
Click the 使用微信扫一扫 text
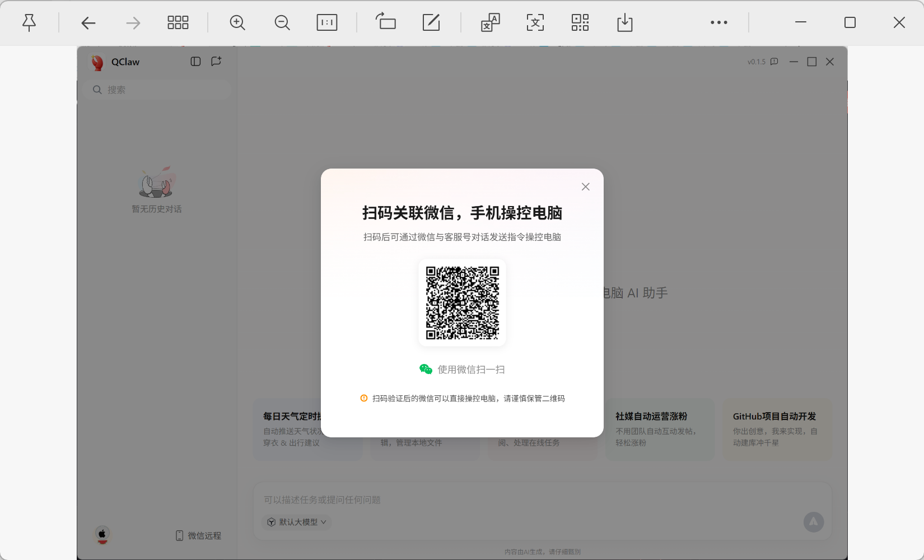point(472,370)
